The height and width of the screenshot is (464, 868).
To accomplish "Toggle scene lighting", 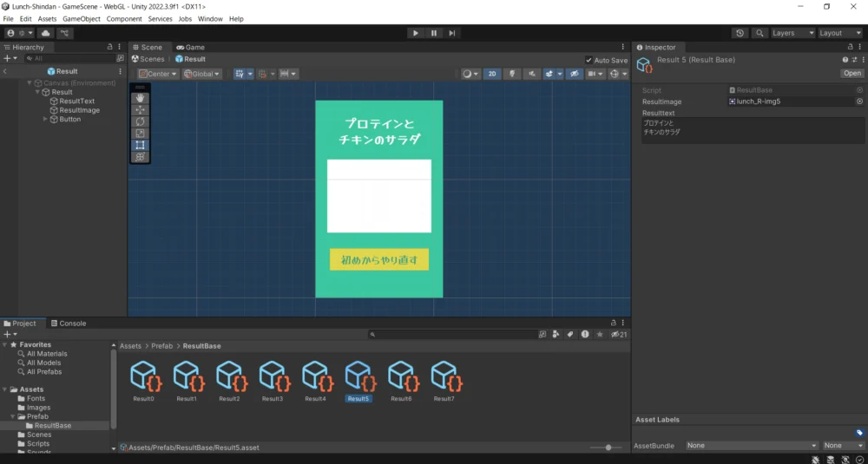I will pyautogui.click(x=512, y=74).
